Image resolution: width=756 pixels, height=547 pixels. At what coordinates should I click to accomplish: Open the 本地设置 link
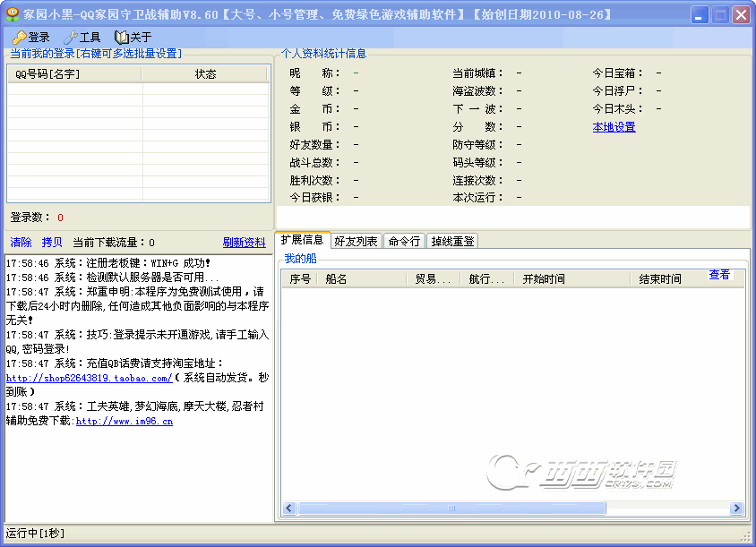click(614, 127)
